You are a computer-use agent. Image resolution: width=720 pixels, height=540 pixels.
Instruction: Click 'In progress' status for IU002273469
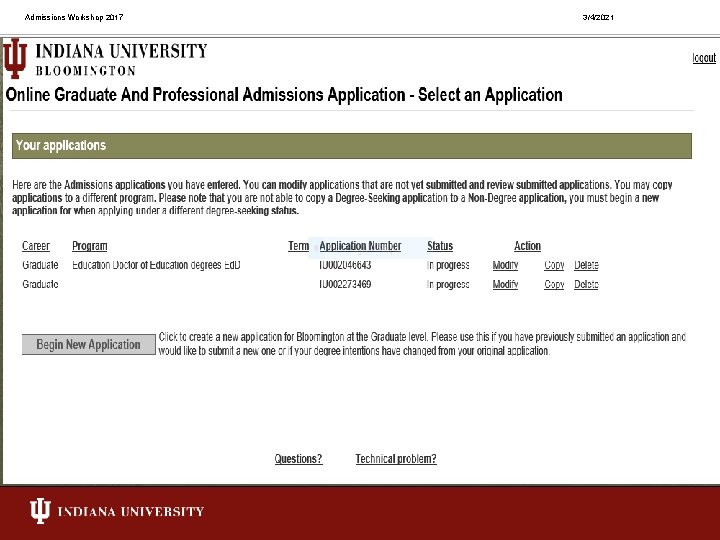pos(448,285)
